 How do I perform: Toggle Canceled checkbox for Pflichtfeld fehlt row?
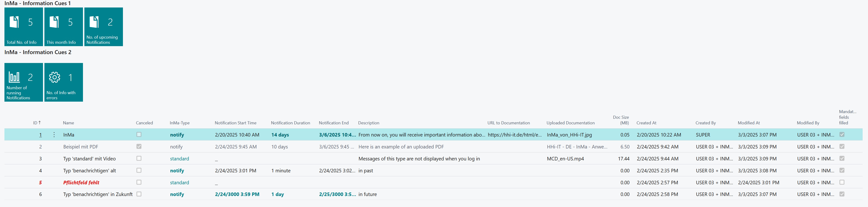coord(139,182)
